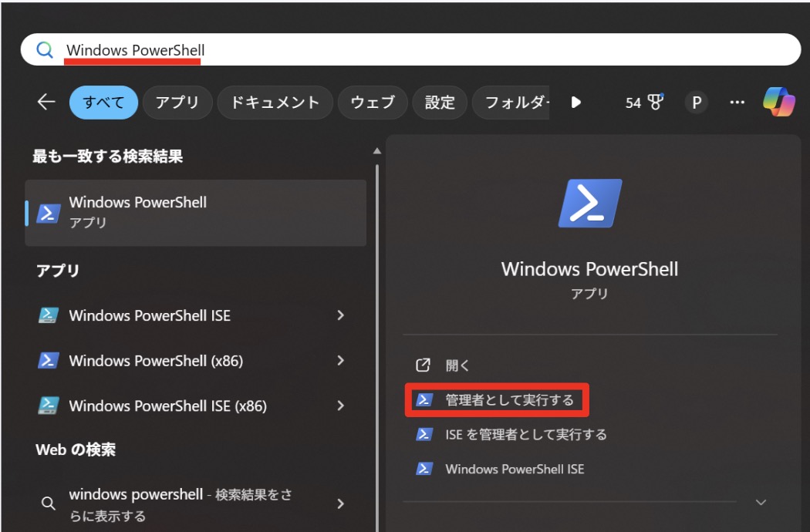Click 管理者として実行する to run as admin
810x532 pixels.
pos(509,400)
